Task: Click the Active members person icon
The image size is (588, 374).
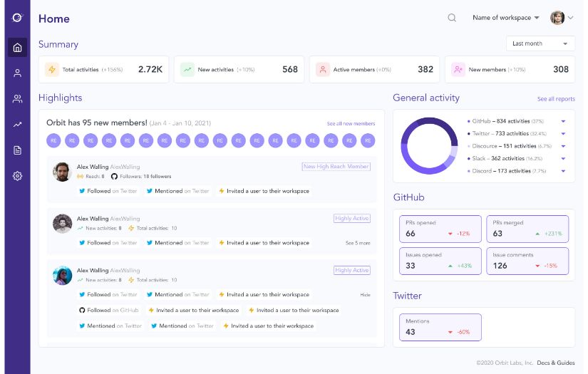Action: pos(322,69)
